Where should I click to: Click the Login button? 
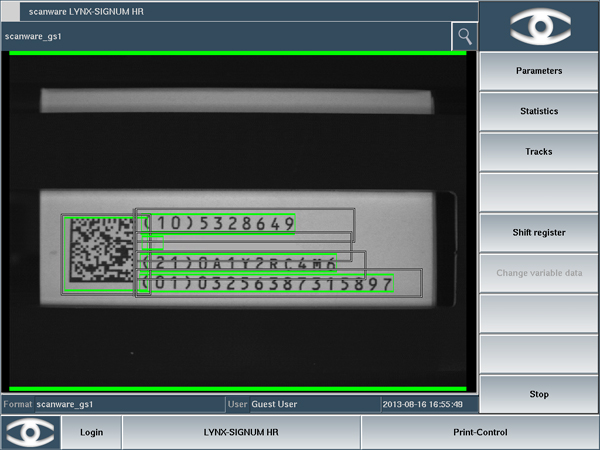tap(91, 432)
